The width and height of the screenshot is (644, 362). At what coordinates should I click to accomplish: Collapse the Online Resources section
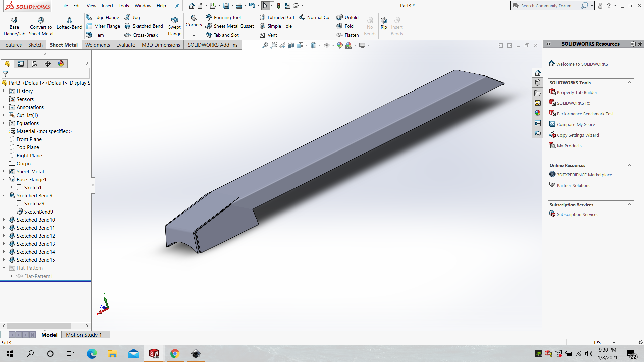[x=629, y=165]
